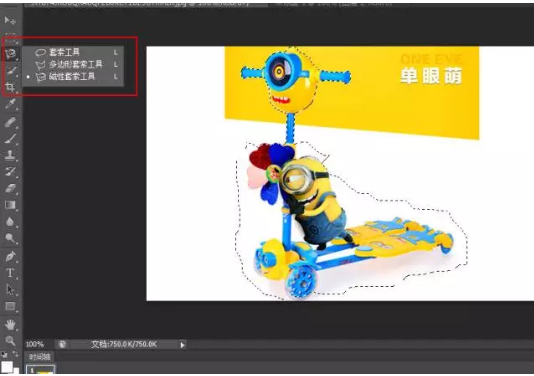The width and height of the screenshot is (534, 376).
Task: Select the Hand tool
Action: point(11,325)
